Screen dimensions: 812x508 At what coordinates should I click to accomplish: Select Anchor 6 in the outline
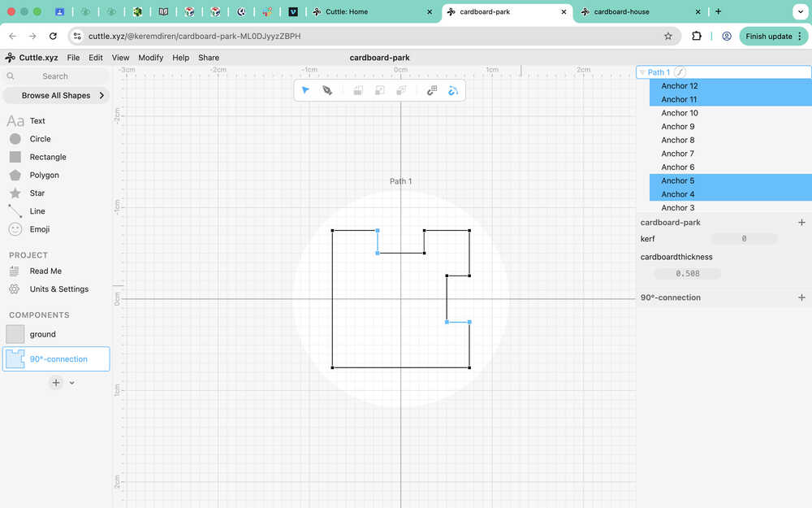[731, 167]
